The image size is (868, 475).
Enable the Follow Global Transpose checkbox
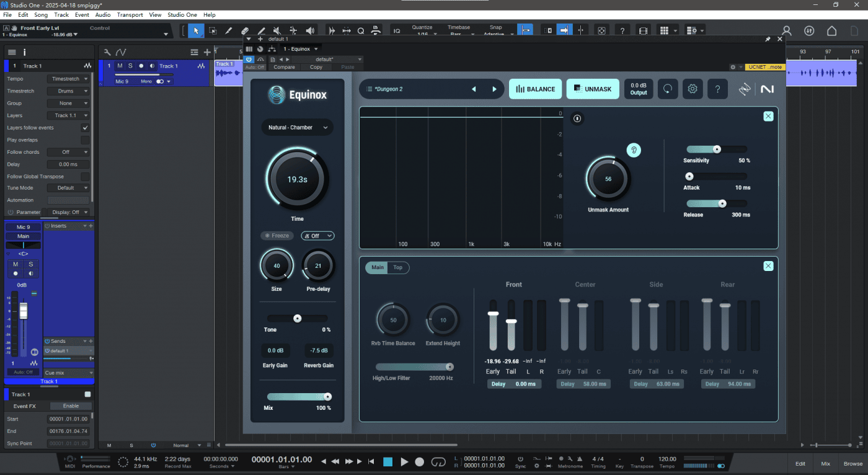(86, 176)
